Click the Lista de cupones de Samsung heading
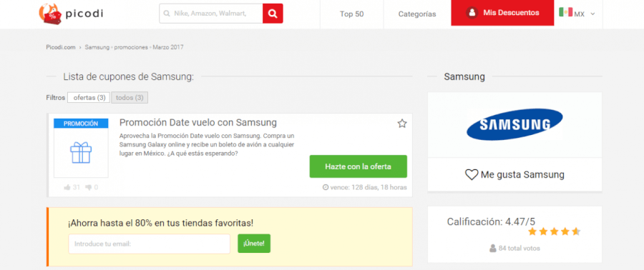Screen dimensions: 644x270 [x=129, y=76]
